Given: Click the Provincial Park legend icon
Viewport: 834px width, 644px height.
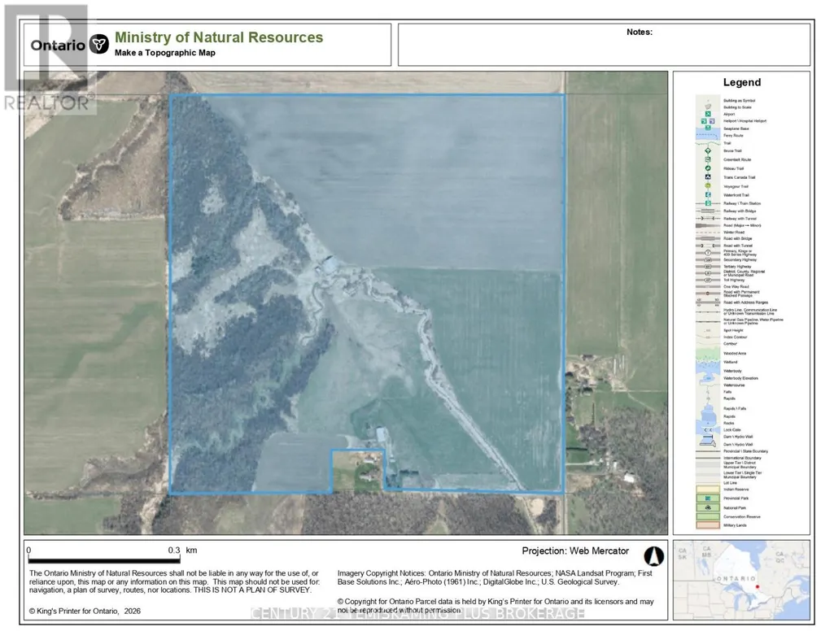Looking at the screenshot, I should coord(708,498).
